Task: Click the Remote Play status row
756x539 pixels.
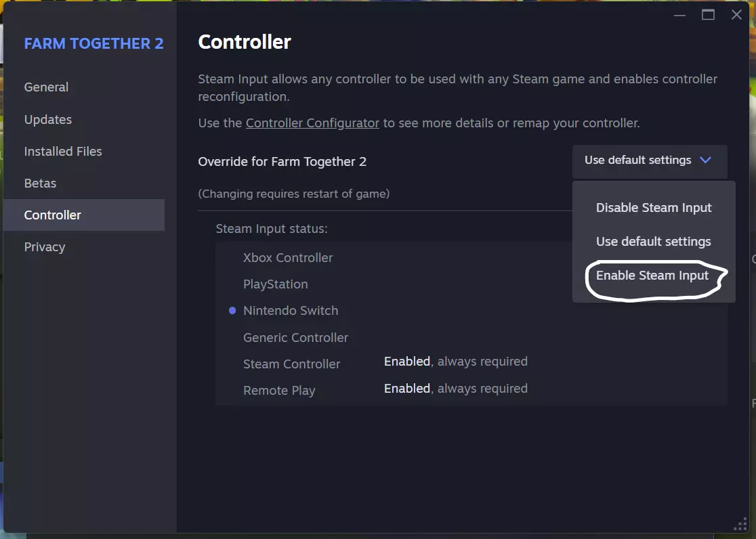Action: 279,391
